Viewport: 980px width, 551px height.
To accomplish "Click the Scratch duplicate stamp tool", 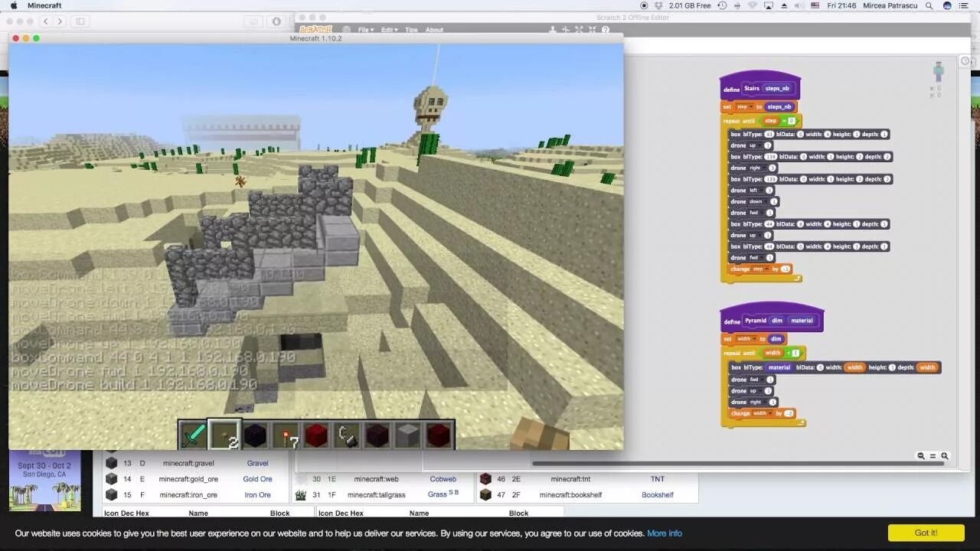I will click(x=553, y=30).
